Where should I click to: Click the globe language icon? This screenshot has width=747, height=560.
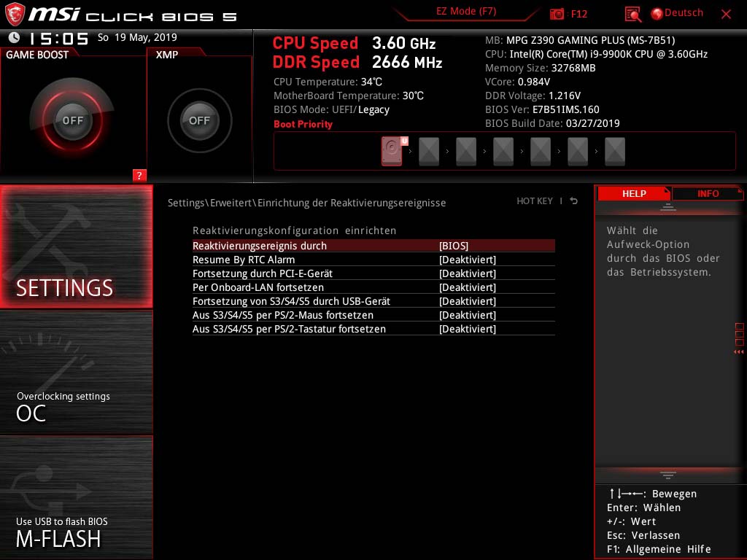(657, 13)
